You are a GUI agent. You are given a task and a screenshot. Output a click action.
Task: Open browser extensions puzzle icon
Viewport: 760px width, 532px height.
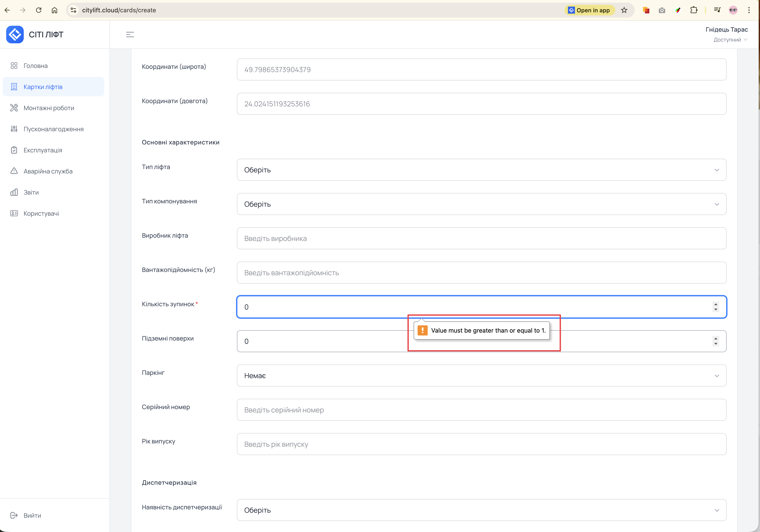[693, 10]
